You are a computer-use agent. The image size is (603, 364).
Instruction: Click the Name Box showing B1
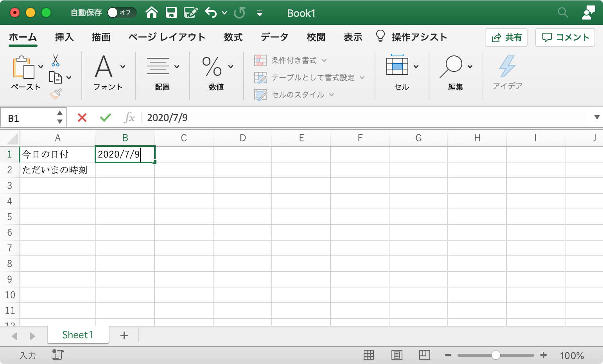click(x=28, y=118)
